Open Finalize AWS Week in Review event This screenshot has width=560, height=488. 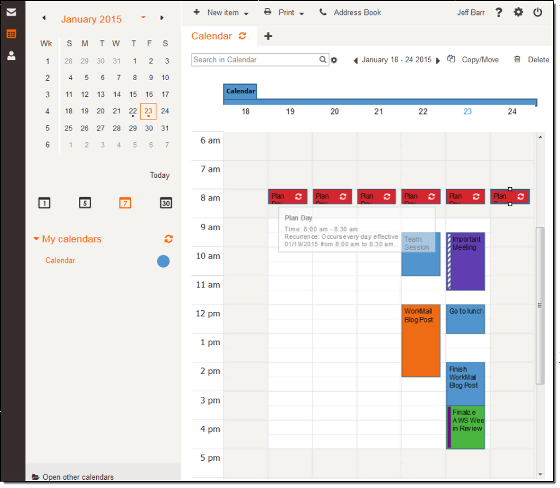[465, 427]
